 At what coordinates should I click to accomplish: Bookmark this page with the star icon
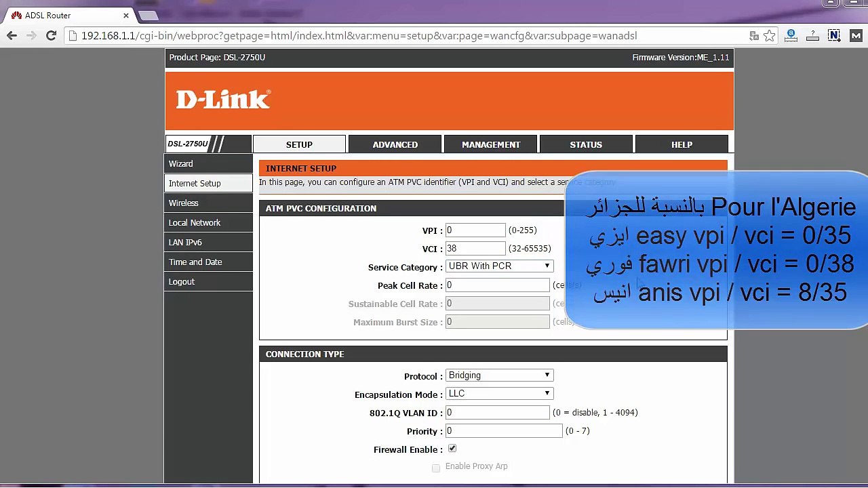tap(770, 36)
